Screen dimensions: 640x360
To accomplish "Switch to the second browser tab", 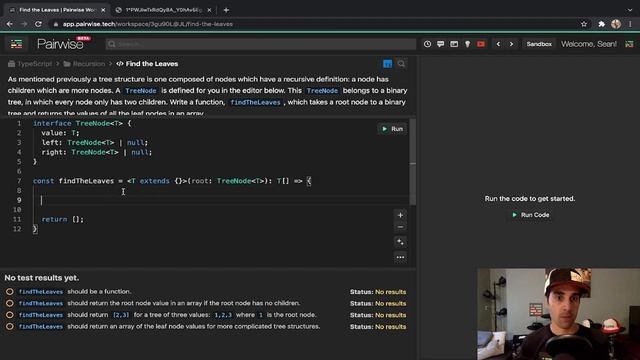I will [x=163, y=10].
